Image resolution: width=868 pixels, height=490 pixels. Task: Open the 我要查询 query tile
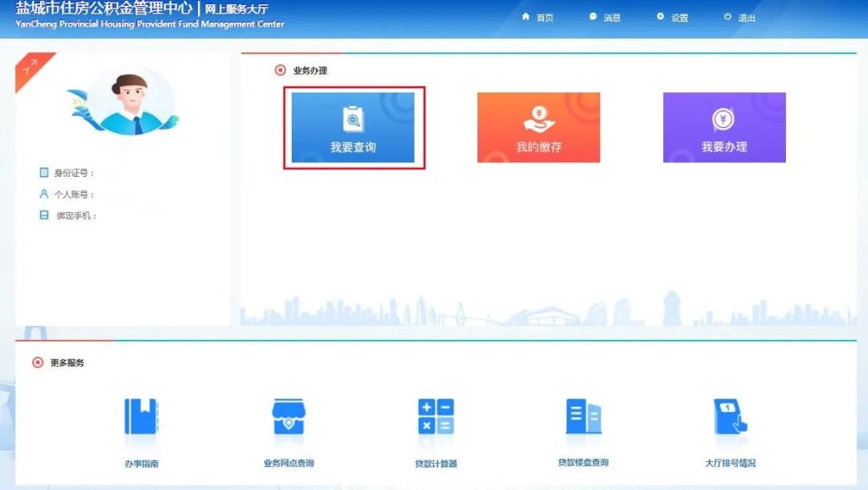click(353, 128)
